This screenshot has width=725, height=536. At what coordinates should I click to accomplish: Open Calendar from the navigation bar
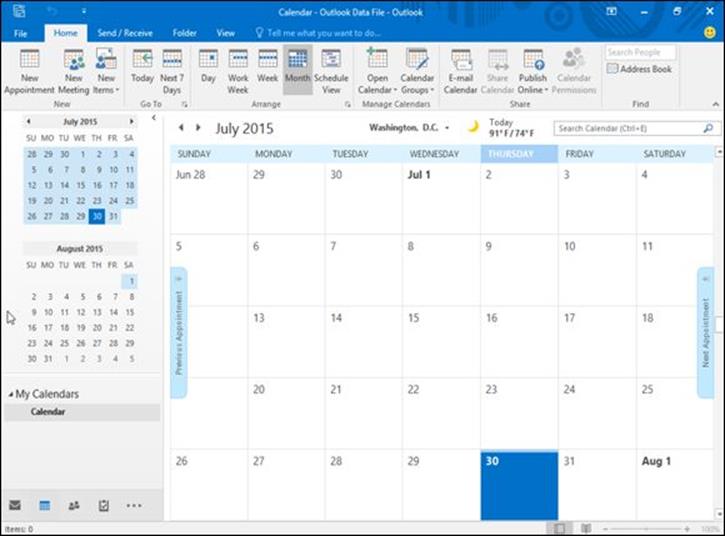click(x=44, y=505)
